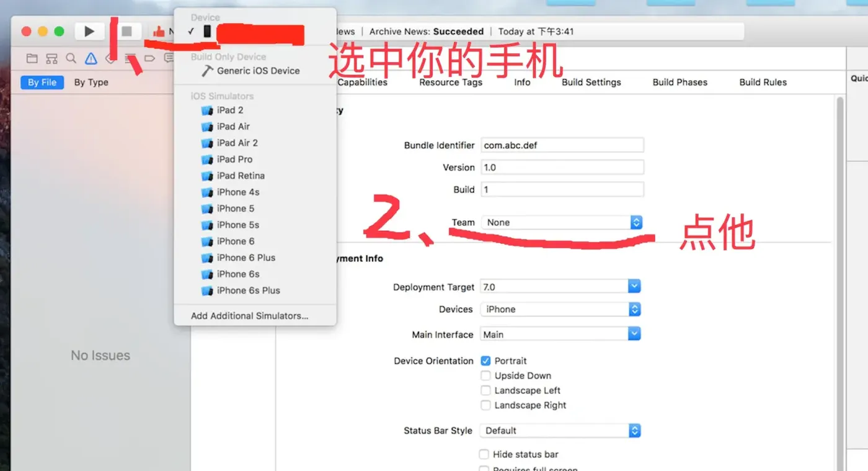
Task: Select the iPhone 6s simulator
Action: tap(255, 274)
